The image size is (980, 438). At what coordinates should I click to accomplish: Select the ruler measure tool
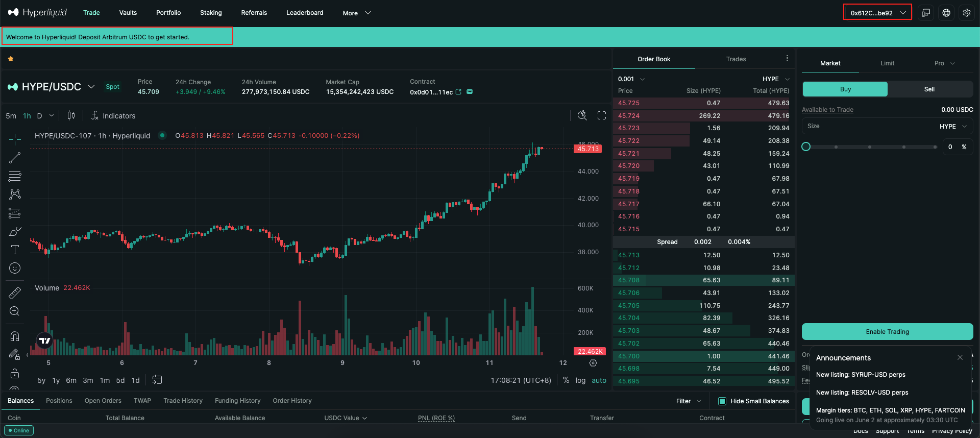[x=15, y=293]
